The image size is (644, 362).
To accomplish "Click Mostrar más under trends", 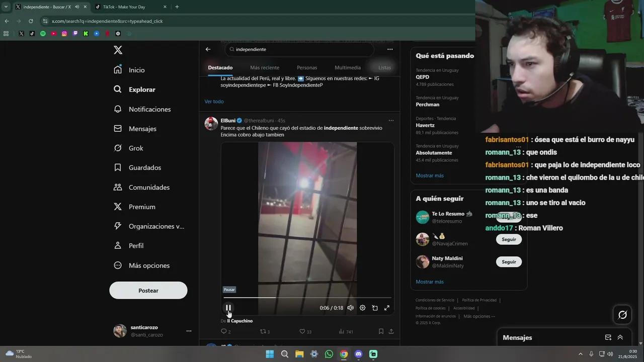I will click(430, 175).
